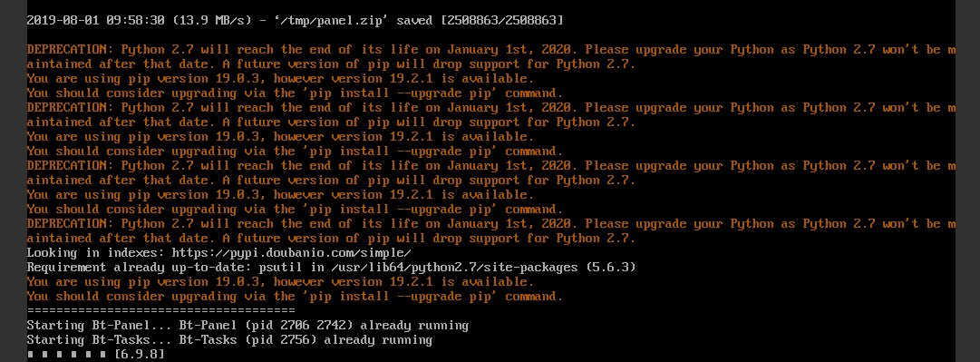Click the 'Starting Bt-Panel...' text
The width and height of the screenshot is (980, 362).
point(100,325)
